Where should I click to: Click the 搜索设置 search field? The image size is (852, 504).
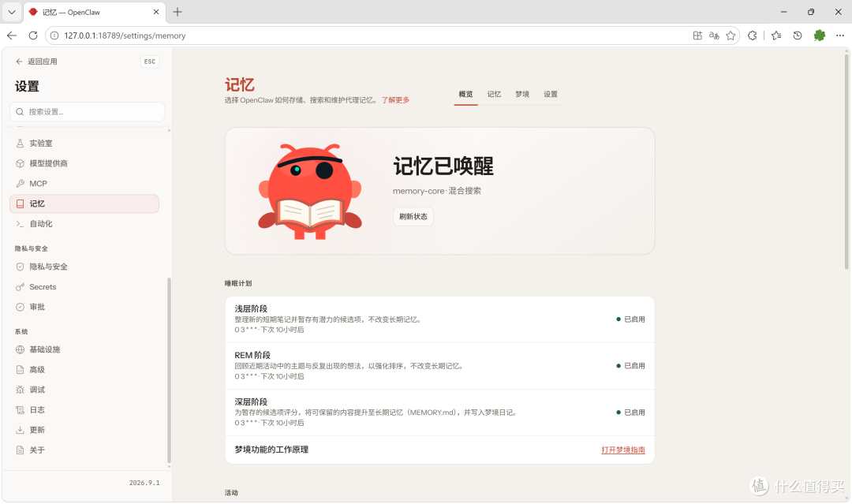[87, 112]
